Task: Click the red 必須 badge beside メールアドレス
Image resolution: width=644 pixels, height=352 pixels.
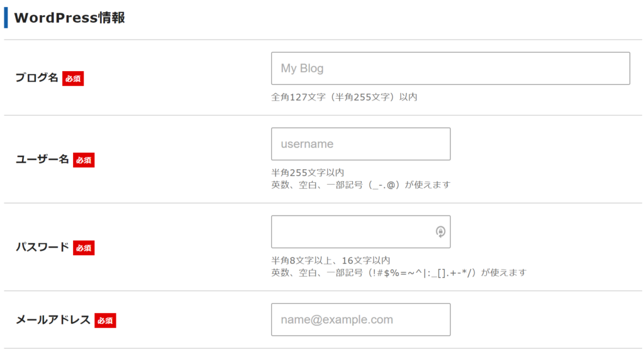Action: pos(105,321)
